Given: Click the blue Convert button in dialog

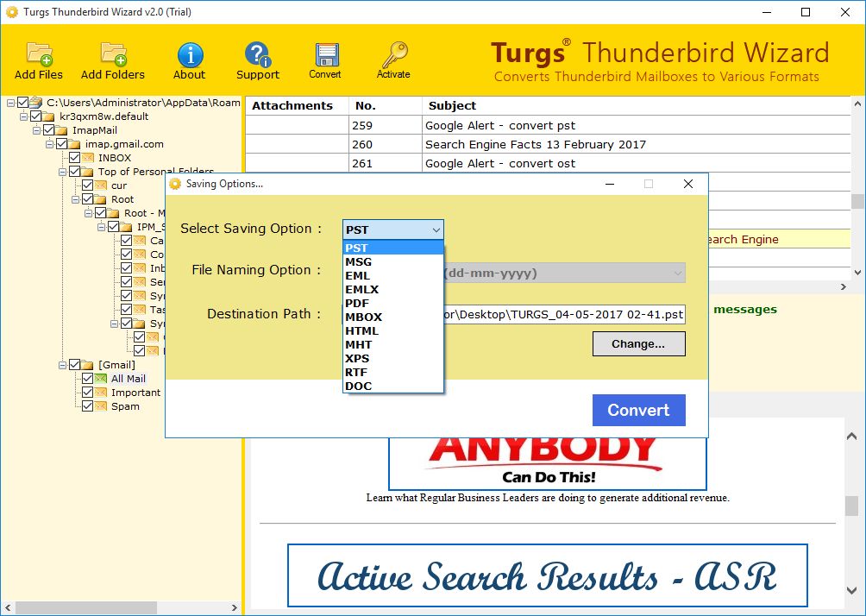Looking at the screenshot, I should coord(638,410).
